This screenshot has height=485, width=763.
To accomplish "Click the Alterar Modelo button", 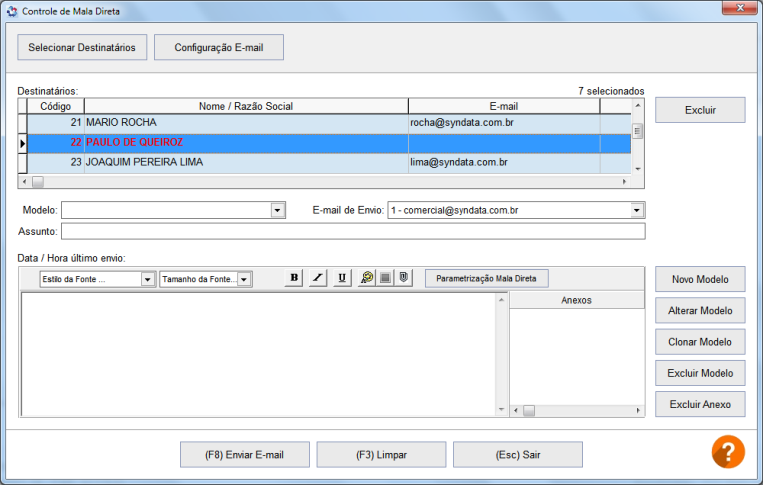I will coord(700,310).
